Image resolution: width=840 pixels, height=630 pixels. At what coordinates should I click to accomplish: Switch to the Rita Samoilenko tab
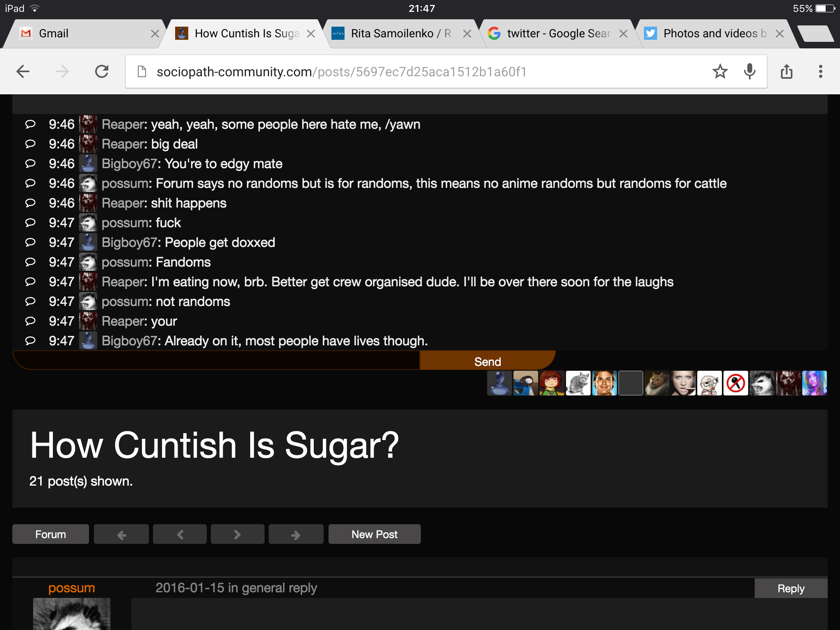click(400, 34)
